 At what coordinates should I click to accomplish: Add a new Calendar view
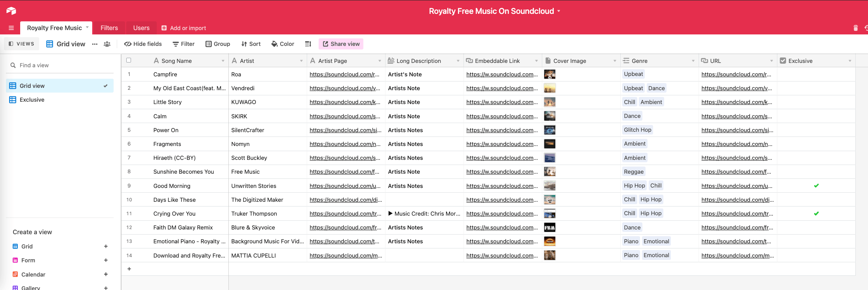pos(106,275)
